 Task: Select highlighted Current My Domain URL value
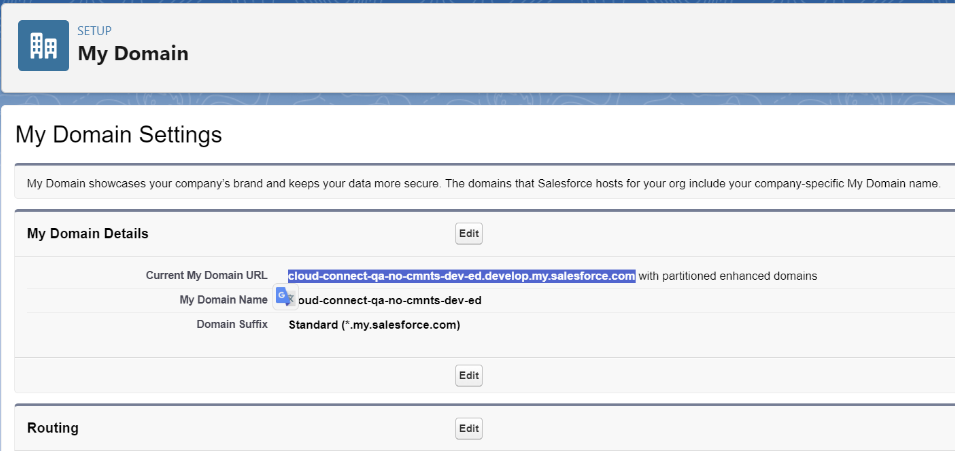462,276
